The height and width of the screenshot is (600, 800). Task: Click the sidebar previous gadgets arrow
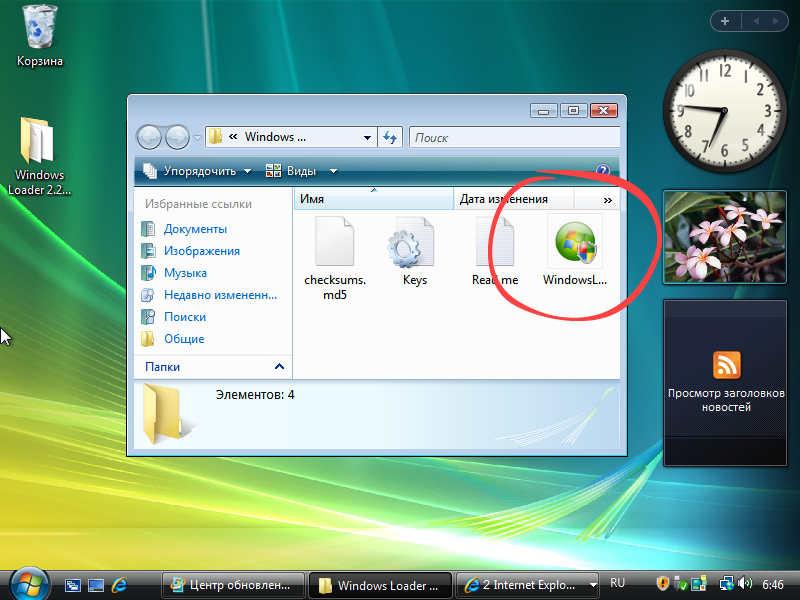(756, 21)
